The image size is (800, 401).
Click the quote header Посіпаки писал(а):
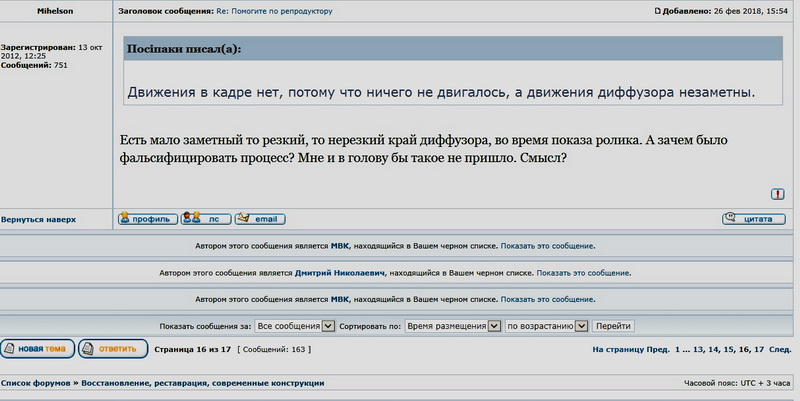184,49
